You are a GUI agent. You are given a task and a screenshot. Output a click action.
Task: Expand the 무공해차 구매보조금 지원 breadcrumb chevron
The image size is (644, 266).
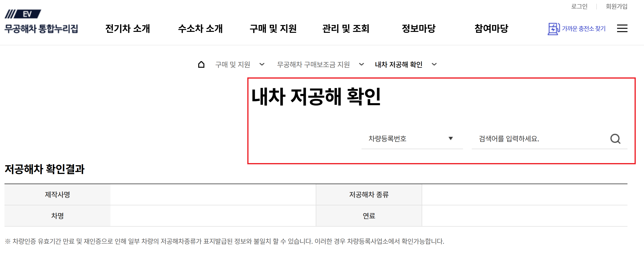[x=361, y=64]
